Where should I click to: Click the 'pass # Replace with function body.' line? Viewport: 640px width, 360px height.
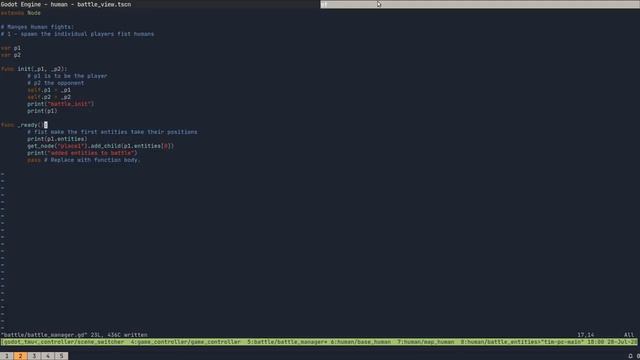84,160
